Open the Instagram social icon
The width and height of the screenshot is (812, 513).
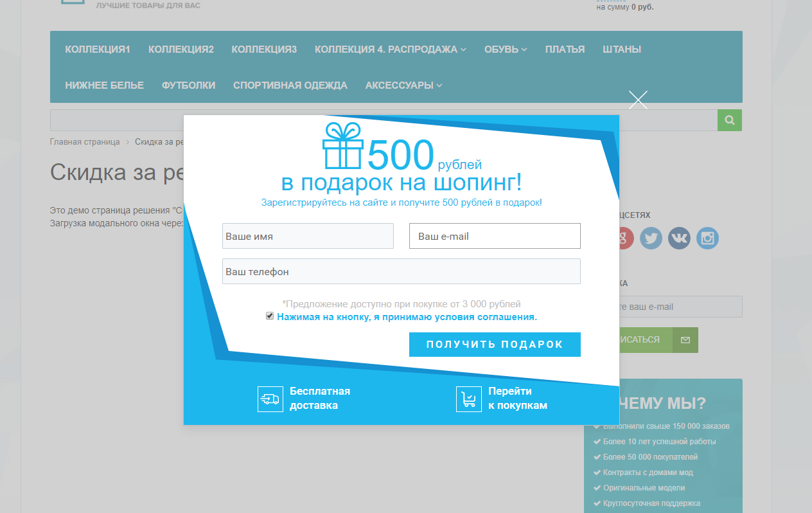707,239
